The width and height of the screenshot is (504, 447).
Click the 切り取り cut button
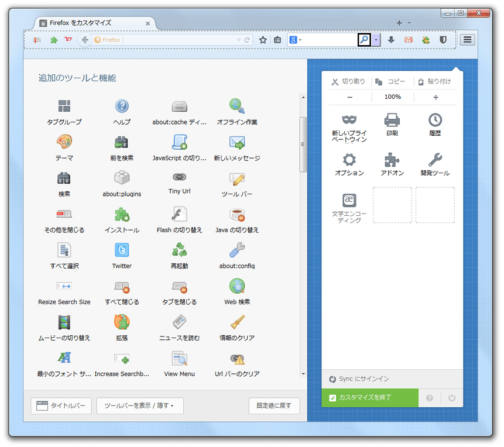tap(348, 82)
